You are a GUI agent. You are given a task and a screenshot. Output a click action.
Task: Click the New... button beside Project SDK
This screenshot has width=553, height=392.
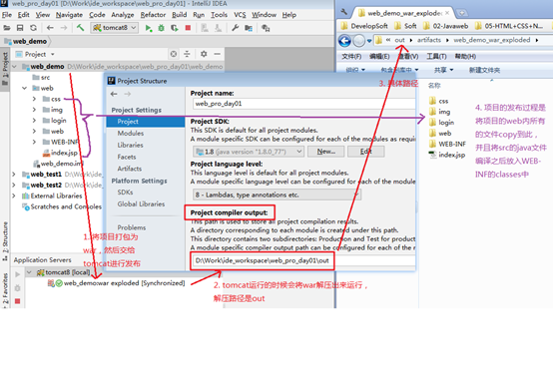click(325, 152)
